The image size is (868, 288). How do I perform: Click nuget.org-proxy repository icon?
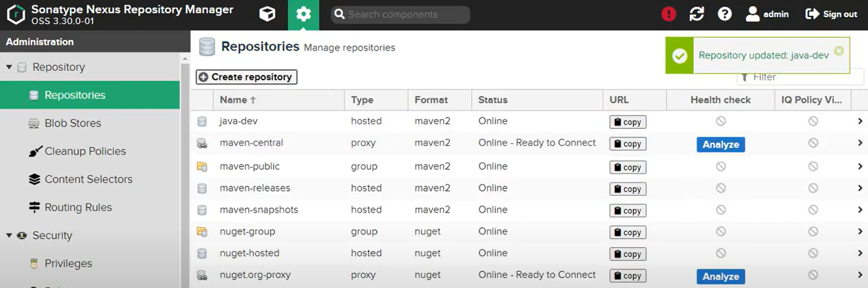coord(202,275)
